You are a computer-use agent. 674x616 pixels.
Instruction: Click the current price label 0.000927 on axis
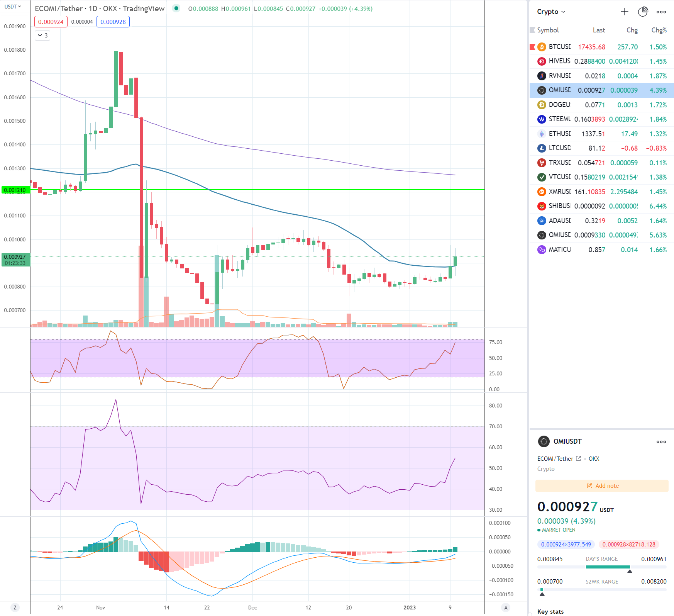pyautogui.click(x=15, y=260)
